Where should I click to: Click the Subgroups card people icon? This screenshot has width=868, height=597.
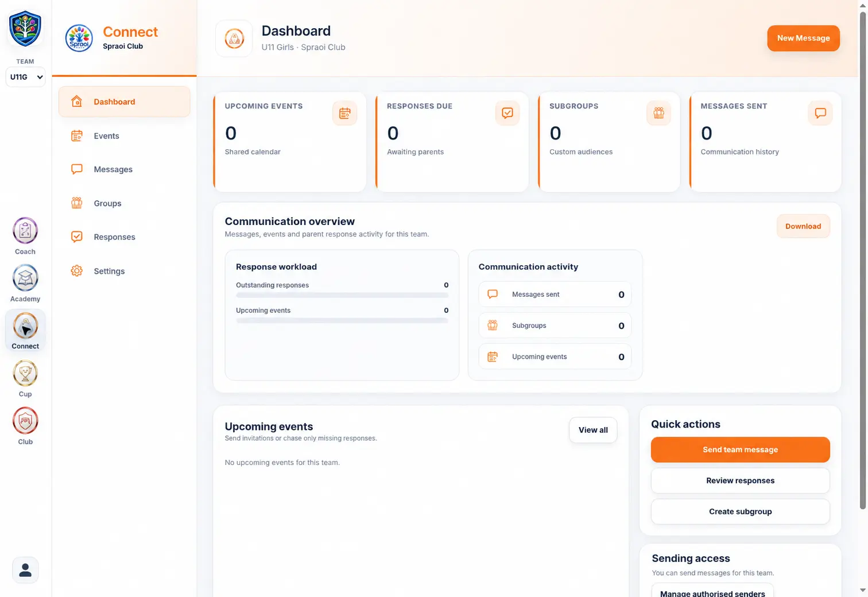point(658,113)
